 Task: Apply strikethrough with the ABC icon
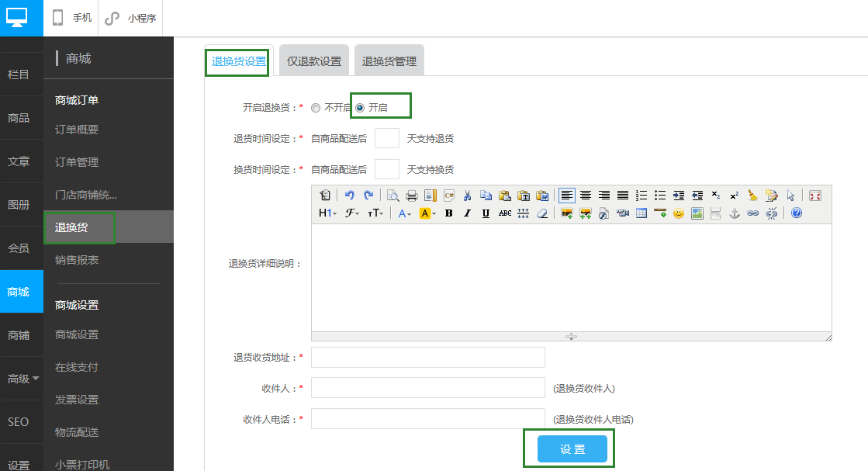(505, 213)
